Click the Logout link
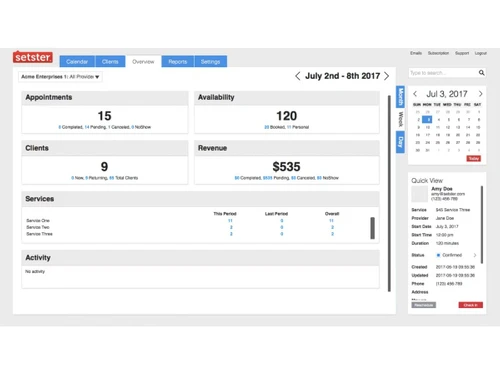The width and height of the screenshot is (500, 375). point(481,53)
